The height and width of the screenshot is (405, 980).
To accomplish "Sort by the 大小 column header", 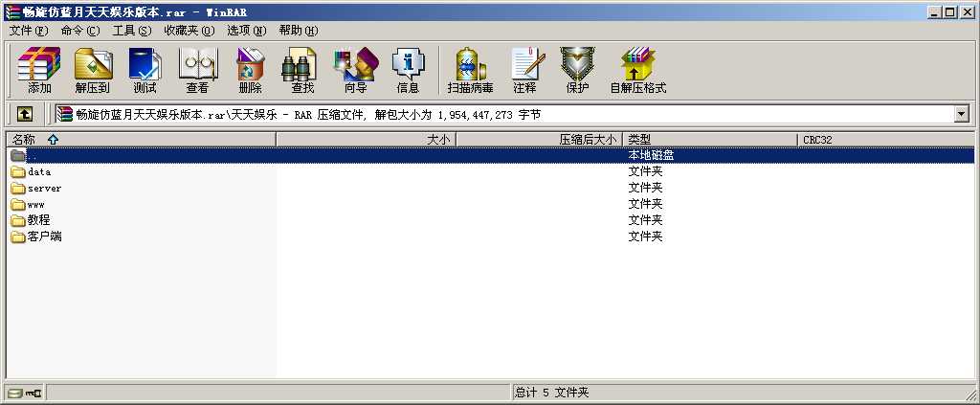I will (367, 140).
